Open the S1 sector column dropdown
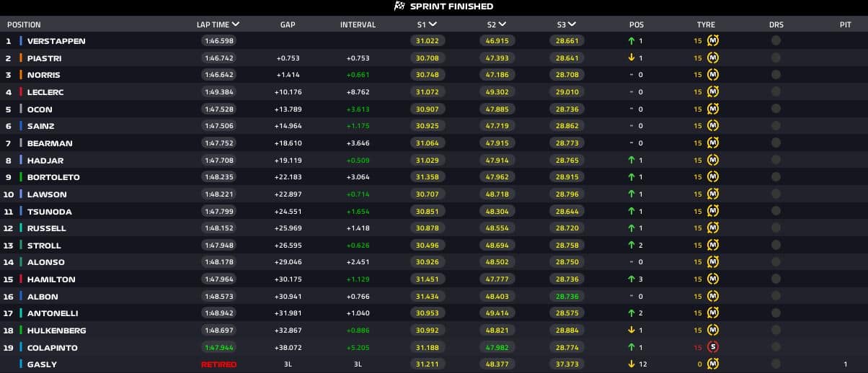868x373 pixels. tap(433, 24)
